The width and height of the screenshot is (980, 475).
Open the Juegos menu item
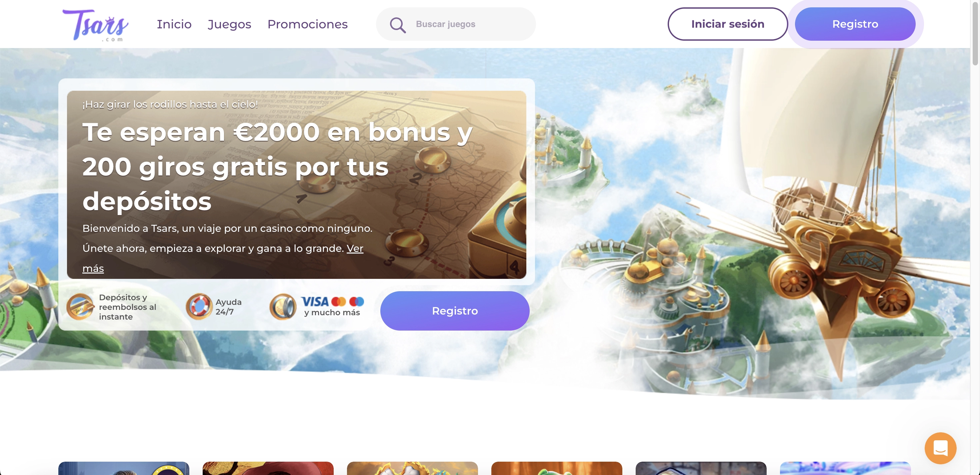(x=229, y=24)
